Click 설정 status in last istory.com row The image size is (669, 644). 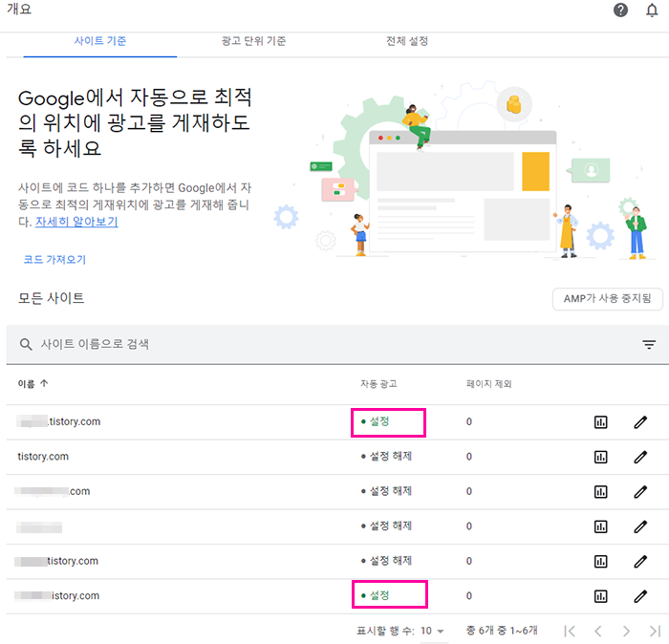[376, 595]
